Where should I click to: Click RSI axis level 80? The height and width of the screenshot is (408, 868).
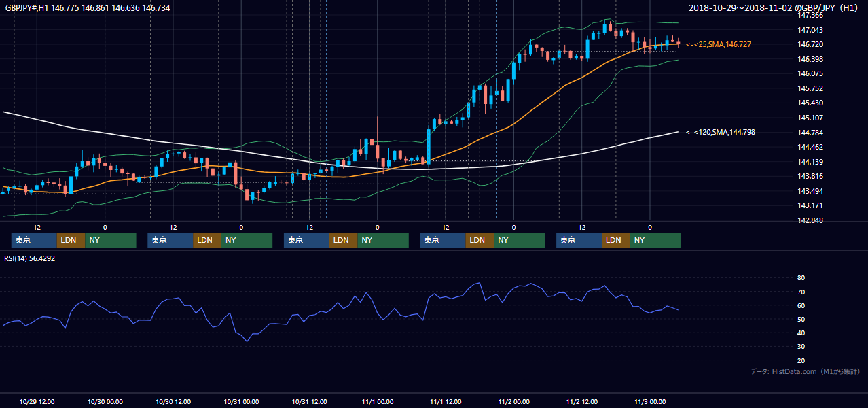click(x=801, y=278)
